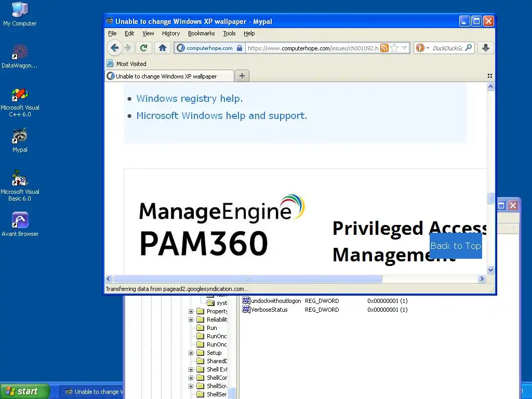This screenshot has height=399, width=532.
Task: Select the Mypal desktop shortcut
Action: click(x=20, y=140)
